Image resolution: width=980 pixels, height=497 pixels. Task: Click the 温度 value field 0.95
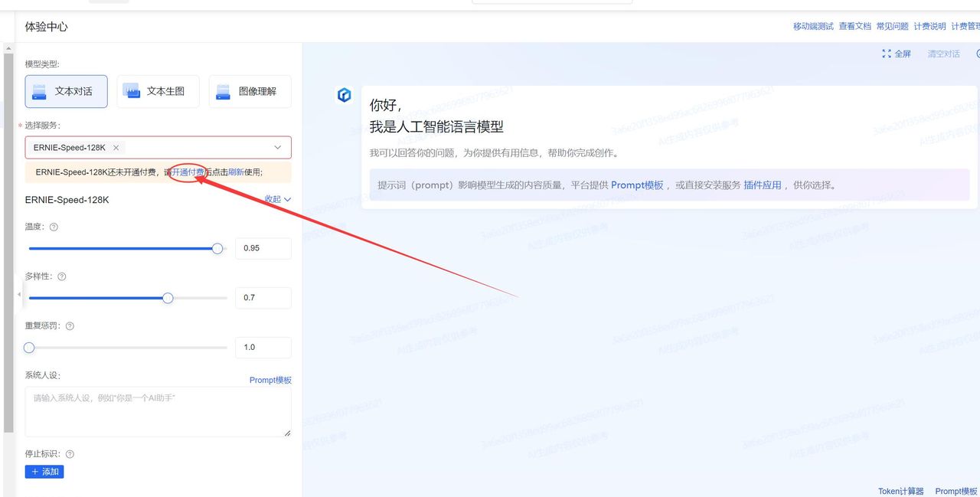tap(263, 248)
